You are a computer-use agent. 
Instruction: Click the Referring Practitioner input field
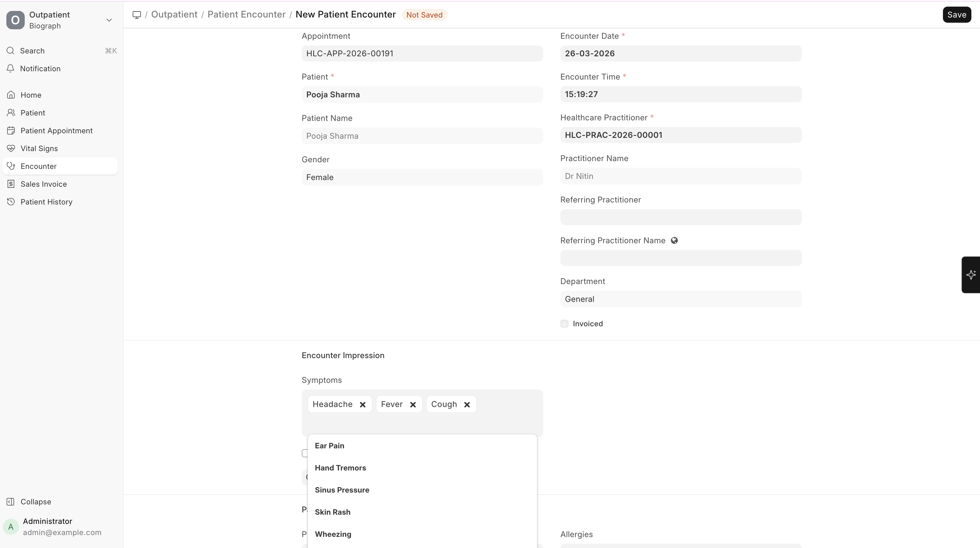(x=681, y=217)
